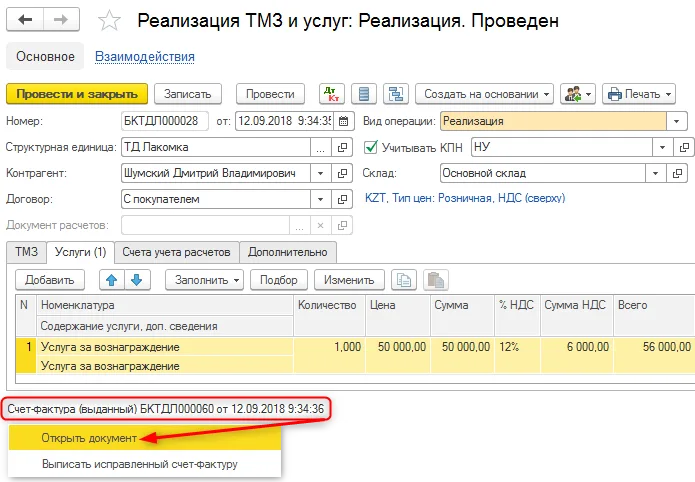Image resolution: width=695 pixels, height=482 pixels.
Task: Paste rows from clipboard icon
Action: [436, 280]
